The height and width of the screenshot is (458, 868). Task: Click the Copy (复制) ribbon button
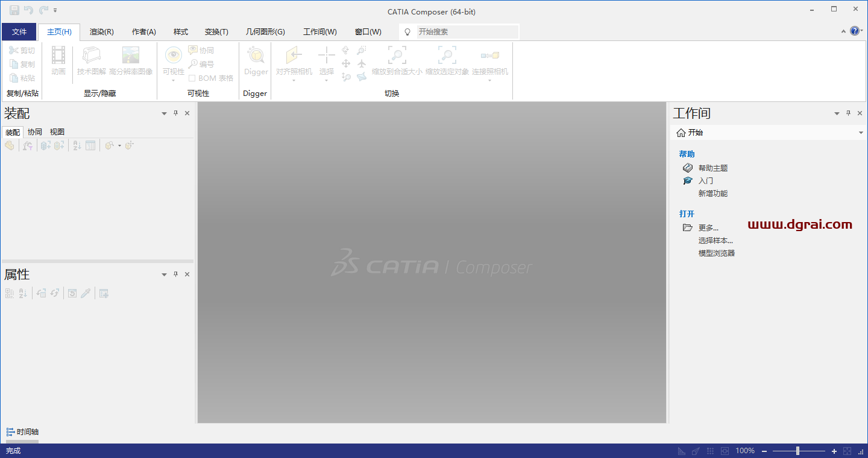pyautogui.click(x=22, y=64)
